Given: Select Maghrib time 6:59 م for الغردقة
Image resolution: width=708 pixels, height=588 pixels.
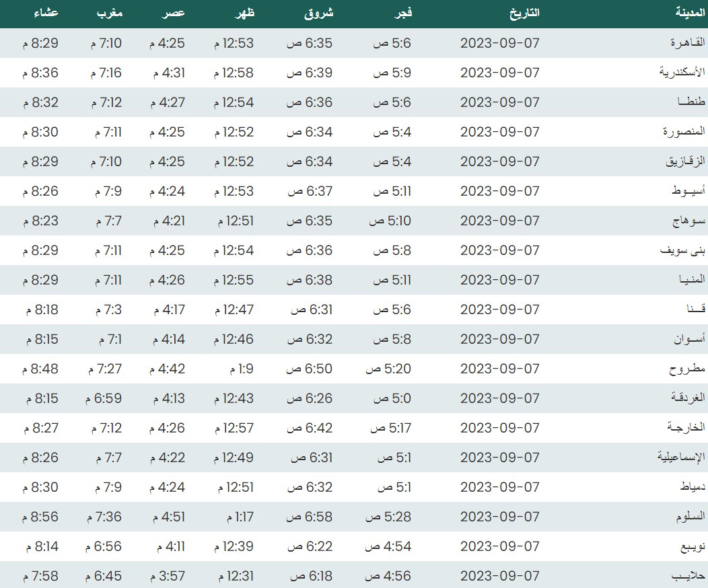Looking at the screenshot, I should (103, 398).
